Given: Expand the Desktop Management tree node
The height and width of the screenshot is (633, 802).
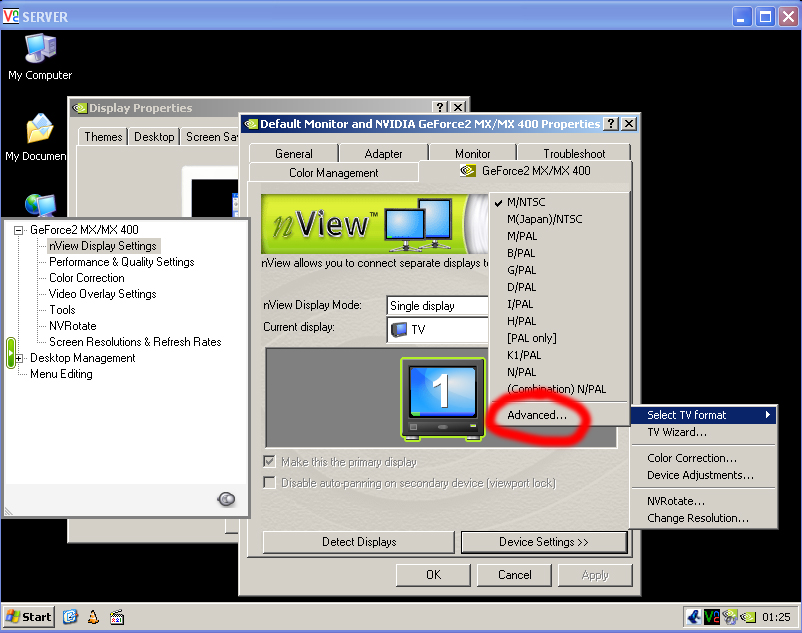Looking at the screenshot, I should 18,358.
